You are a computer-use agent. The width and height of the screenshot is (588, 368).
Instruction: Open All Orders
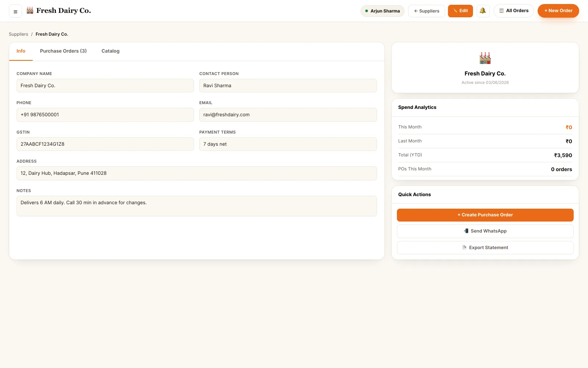point(514,11)
